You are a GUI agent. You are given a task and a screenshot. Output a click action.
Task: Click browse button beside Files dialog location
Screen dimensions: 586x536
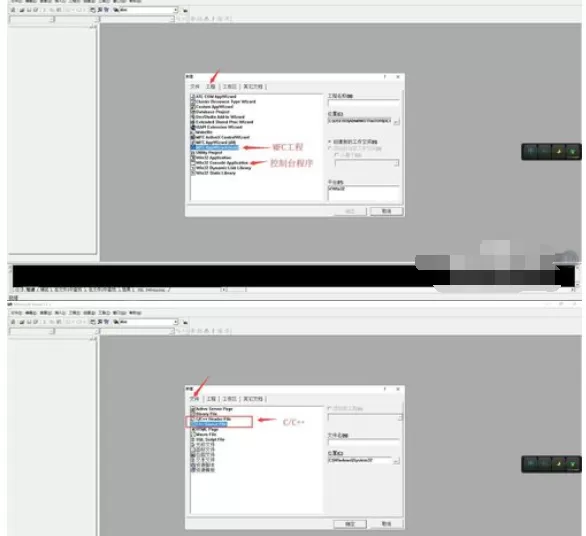[397, 461]
